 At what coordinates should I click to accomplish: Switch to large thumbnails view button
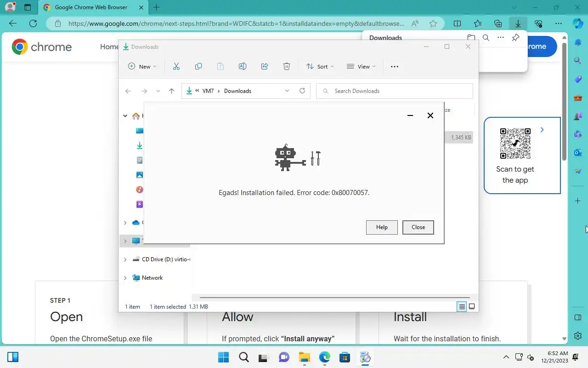click(472, 307)
